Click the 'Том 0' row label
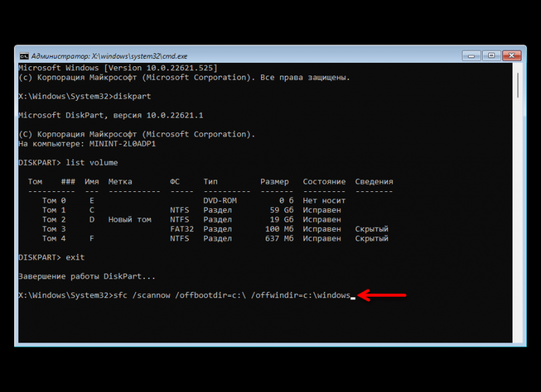Viewport: 541px width, 392px height. (x=54, y=201)
